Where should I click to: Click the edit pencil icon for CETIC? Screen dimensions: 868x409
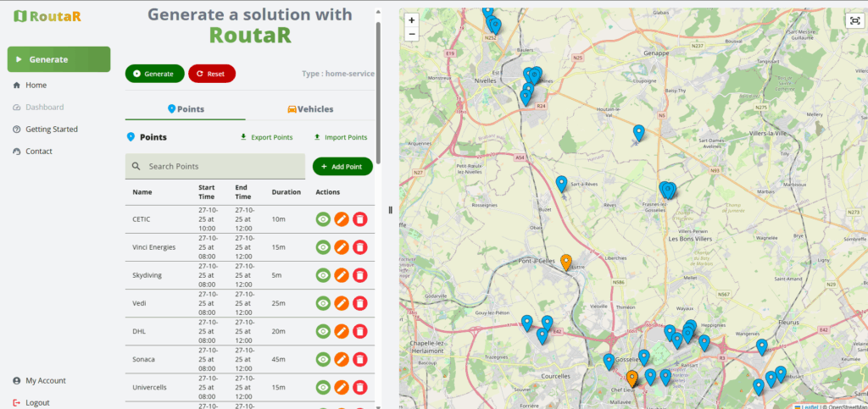pyautogui.click(x=342, y=219)
